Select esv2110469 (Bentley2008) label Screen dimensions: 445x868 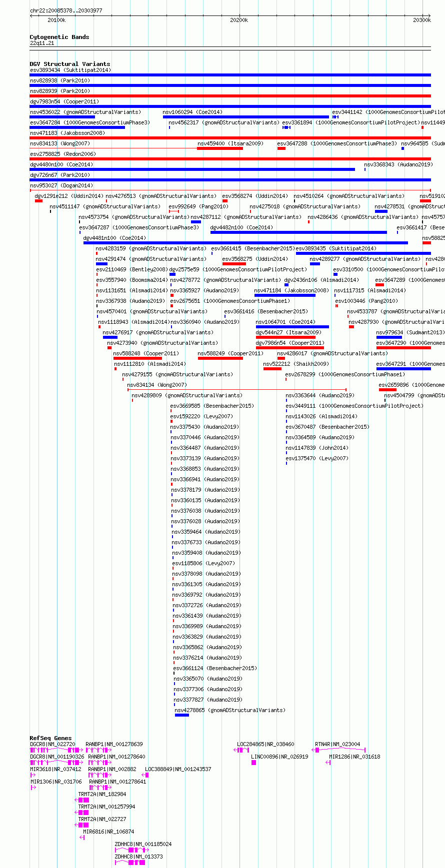(x=132, y=269)
